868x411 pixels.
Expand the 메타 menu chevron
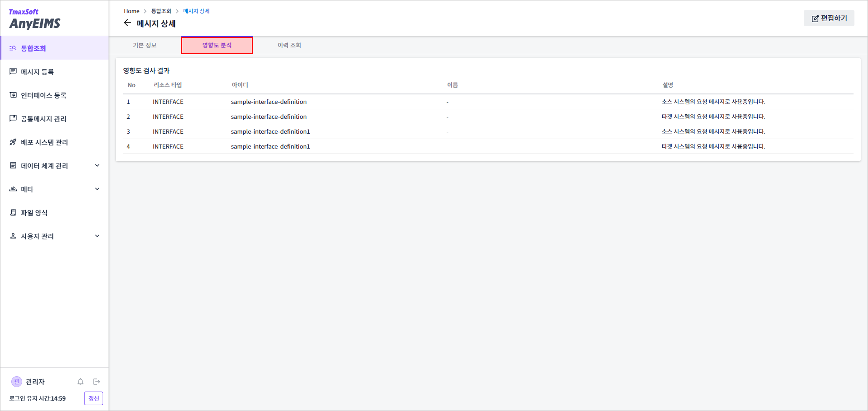[x=97, y=189]
